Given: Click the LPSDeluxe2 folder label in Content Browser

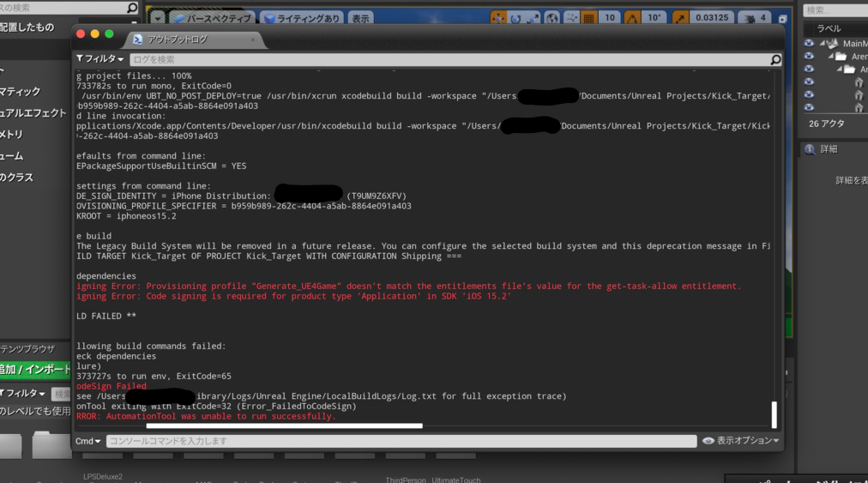Looking at the screenshot, I should [x=103, y=476].
